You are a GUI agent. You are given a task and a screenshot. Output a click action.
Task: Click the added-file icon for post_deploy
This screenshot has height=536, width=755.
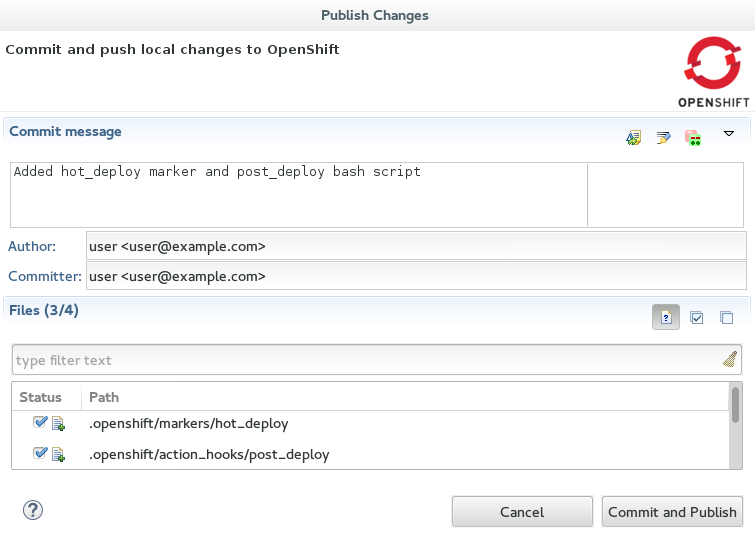click(x=58, y=455)
